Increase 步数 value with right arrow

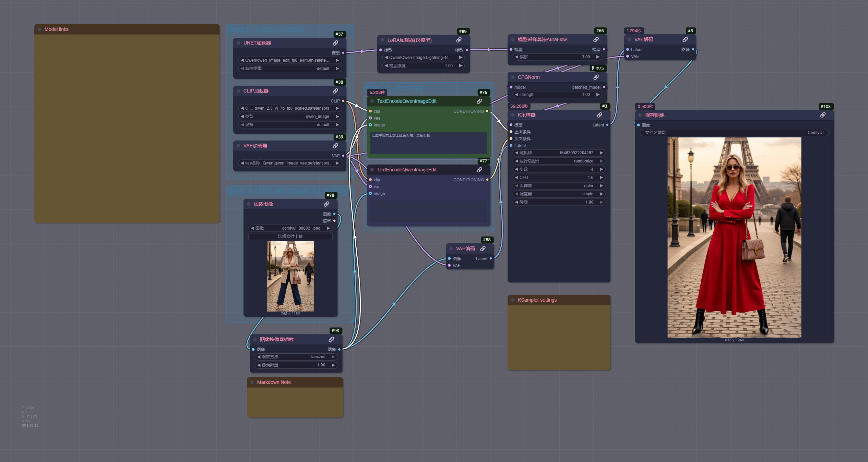pyautogui.click(x=601, y=169)
